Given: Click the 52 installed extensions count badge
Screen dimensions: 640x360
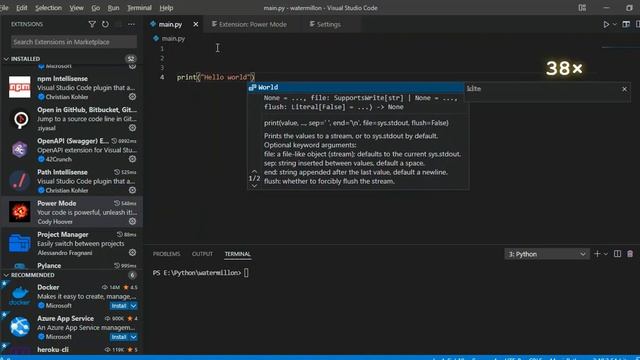Looking at the screenshot, I should coord(131,59).
